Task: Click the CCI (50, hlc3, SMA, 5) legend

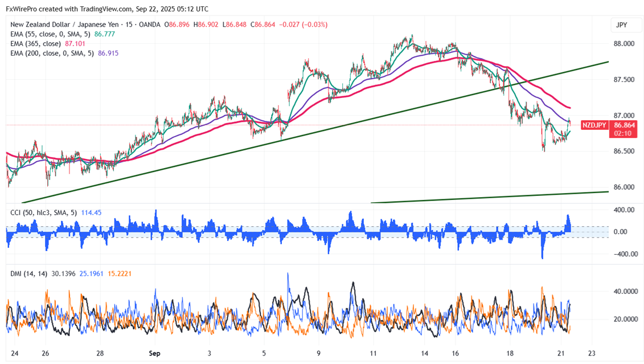Action: point(43,213)
